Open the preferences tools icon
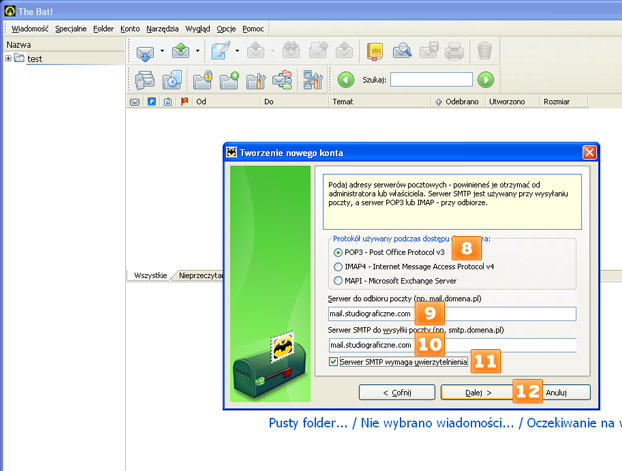 pos(313,80)
